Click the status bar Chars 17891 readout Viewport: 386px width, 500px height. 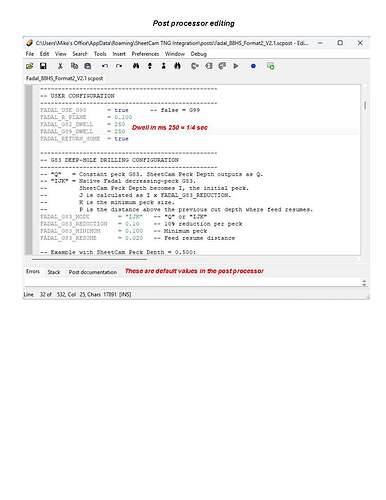pyautogui.click(x=102, y=294)
